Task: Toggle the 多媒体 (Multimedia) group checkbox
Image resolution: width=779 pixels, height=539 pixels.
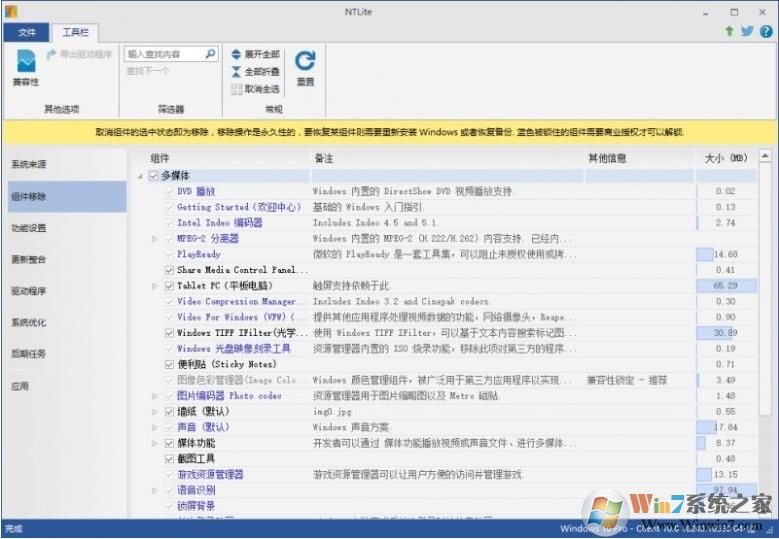Action: pyautogui.click(x=154, y=175)
